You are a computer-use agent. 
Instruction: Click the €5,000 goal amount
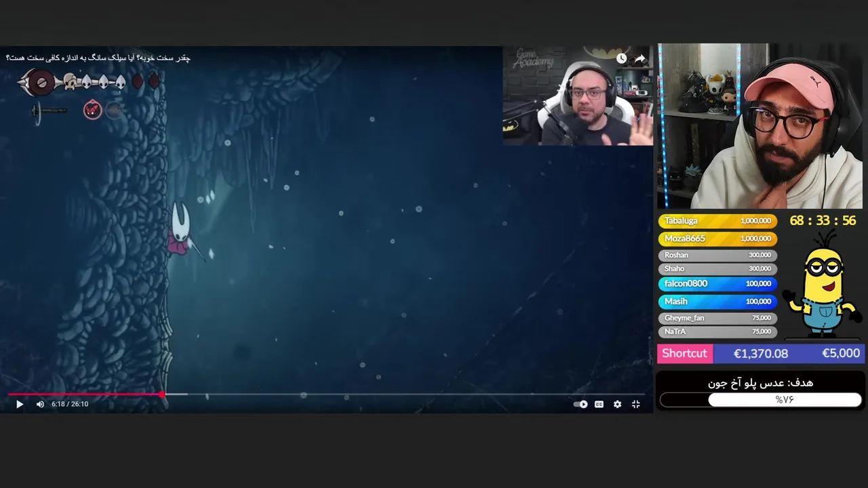tap(841, 353)
